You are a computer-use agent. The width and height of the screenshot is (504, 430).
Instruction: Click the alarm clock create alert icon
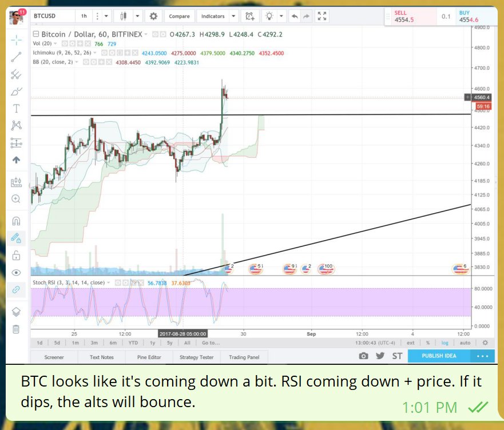coord(250,16)
